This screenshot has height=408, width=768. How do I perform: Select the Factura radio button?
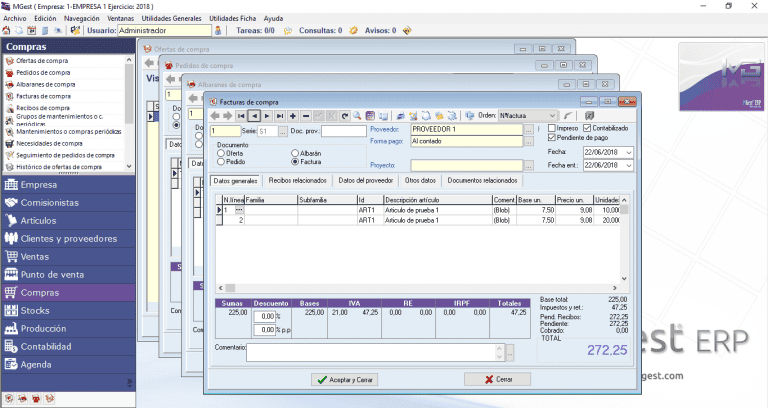(x=295, y=162)
